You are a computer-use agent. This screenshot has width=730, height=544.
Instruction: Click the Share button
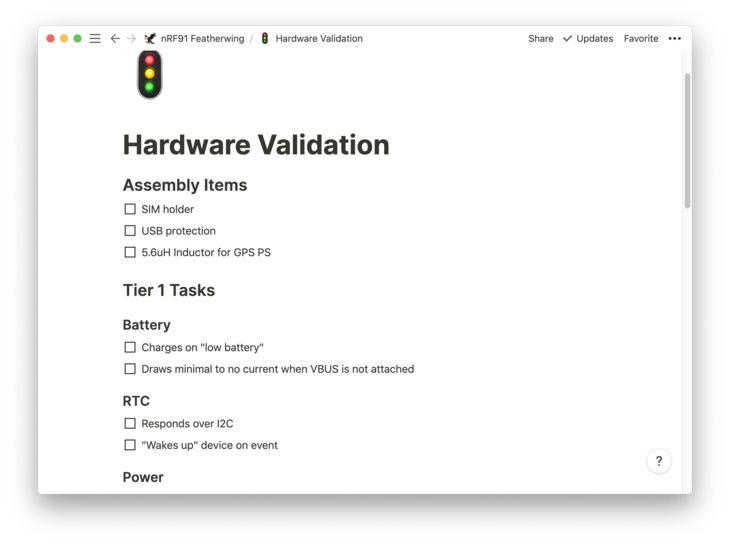click(x=541, y=39)
